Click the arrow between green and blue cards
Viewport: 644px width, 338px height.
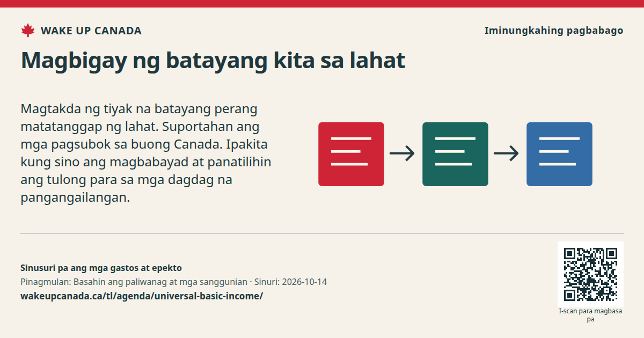[506, 154]
